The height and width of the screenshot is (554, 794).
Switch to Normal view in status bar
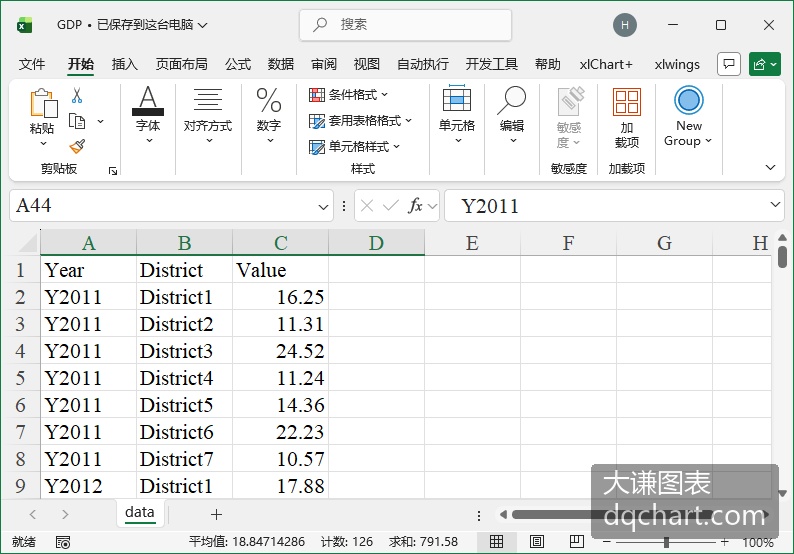[x=496, y=542]
